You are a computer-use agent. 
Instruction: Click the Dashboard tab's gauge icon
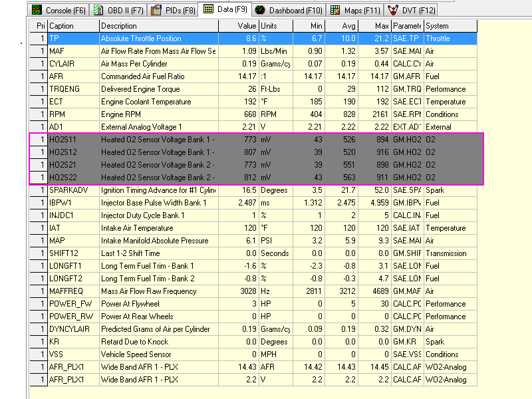pyautogui.click(x=259, y=10)
